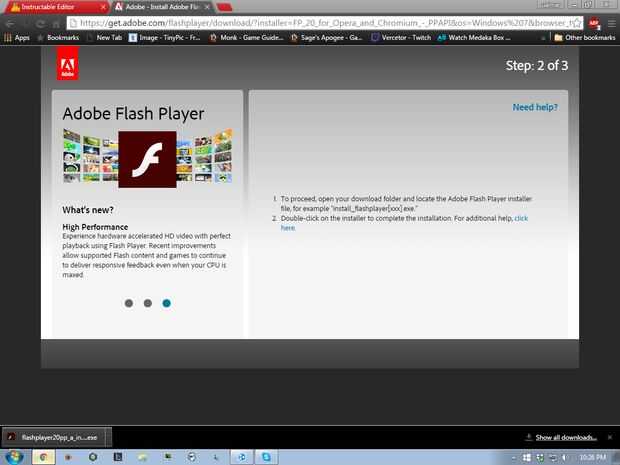Open the Apps bookmarks shortcut

point(17,38)
